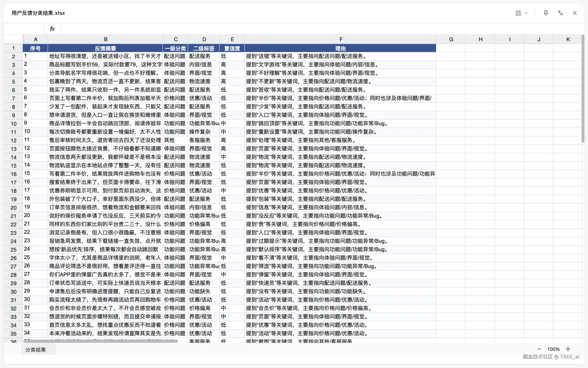The image size is (588, 368).
Task: Select column A header
Action: (x=36, y=39)
